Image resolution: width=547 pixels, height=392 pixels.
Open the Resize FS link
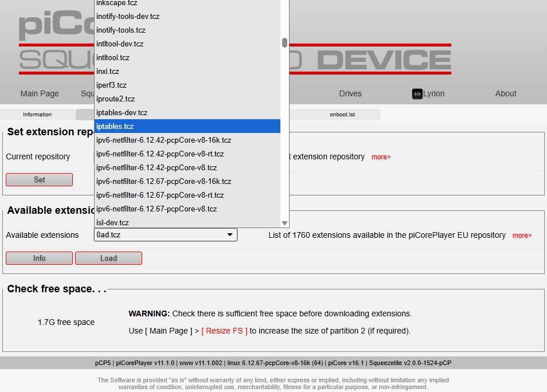click(x=224, y=331)
